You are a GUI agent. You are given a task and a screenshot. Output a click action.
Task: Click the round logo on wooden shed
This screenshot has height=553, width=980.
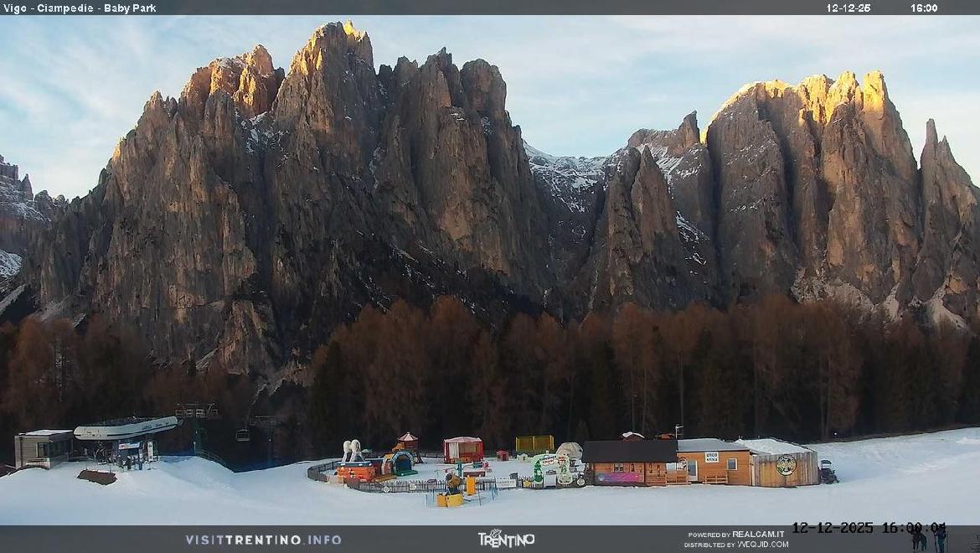[x=786, y=465]
